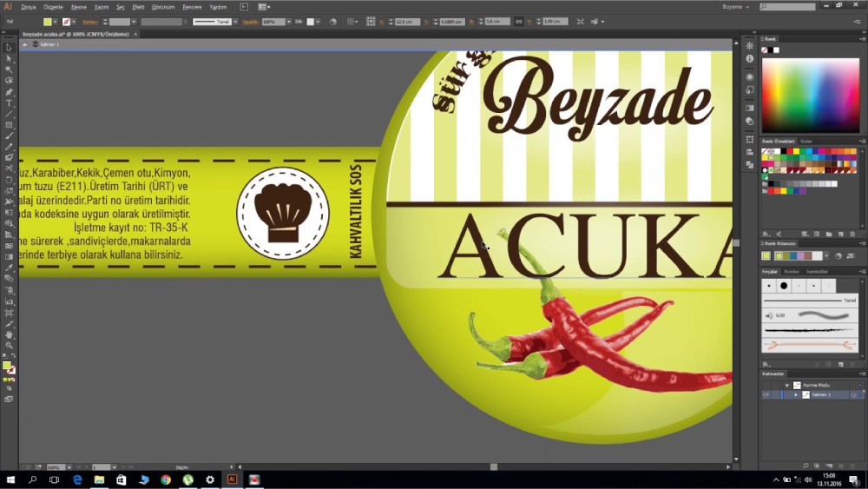Image resolution: width=868 pixels, height=489 pixels.
Task: Switch to the Kontur tab in brushes panel
Action: click(x=792, y=271)
